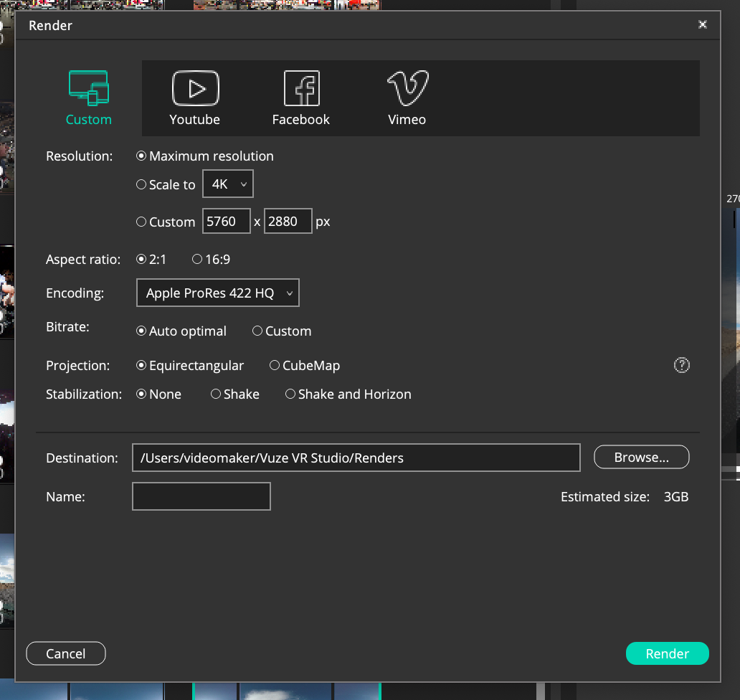Open the projection help question mark

pyautogui.click(x=681, y=365)
